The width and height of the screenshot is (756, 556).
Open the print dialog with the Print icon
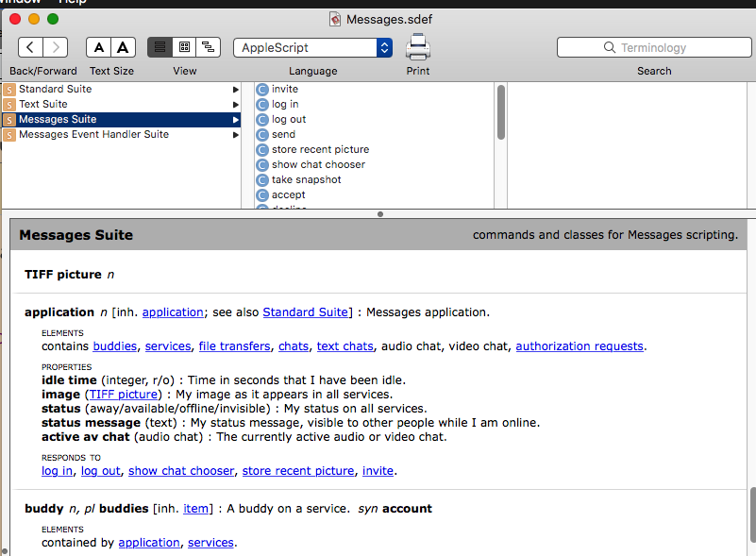[417, 46]
